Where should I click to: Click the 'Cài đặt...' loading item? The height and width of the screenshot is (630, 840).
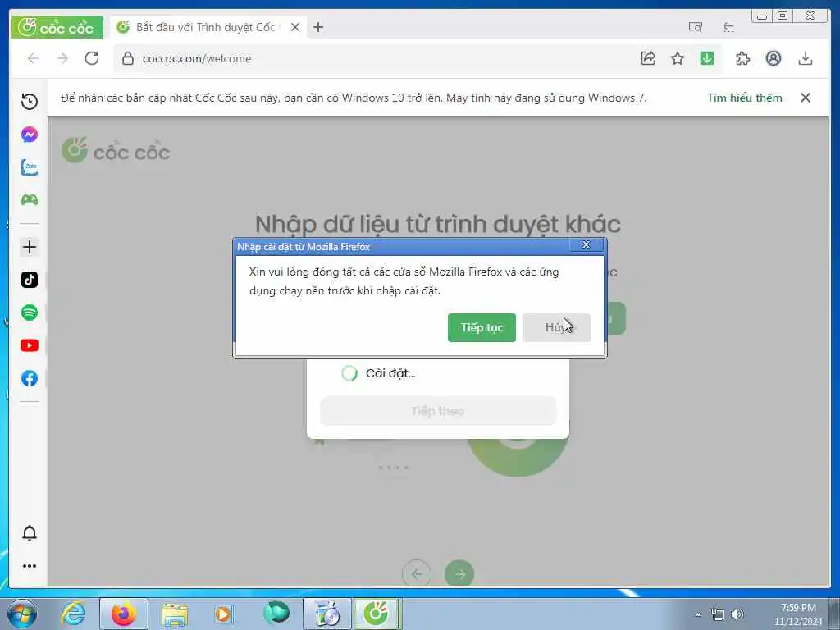tap(379, 373)
